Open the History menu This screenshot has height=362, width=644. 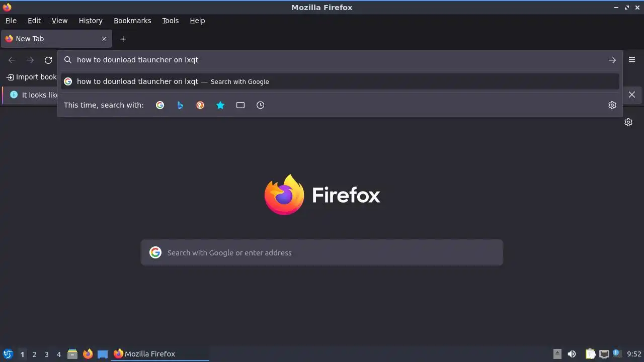point(91,21)
